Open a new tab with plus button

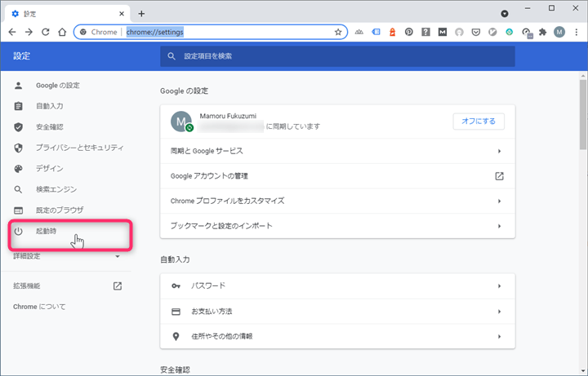pyautogui.click(x=141, y=14)
